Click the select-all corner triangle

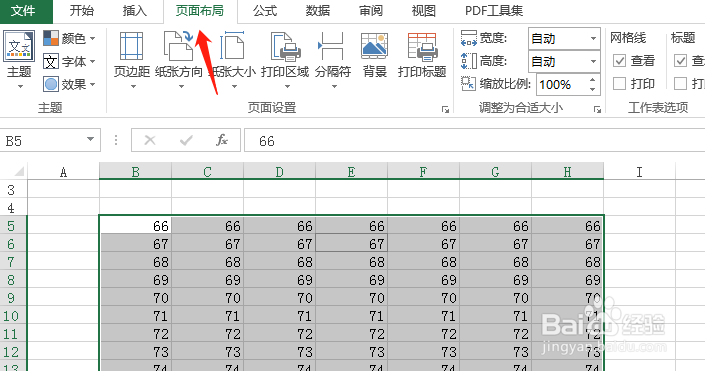pos(19,172)
